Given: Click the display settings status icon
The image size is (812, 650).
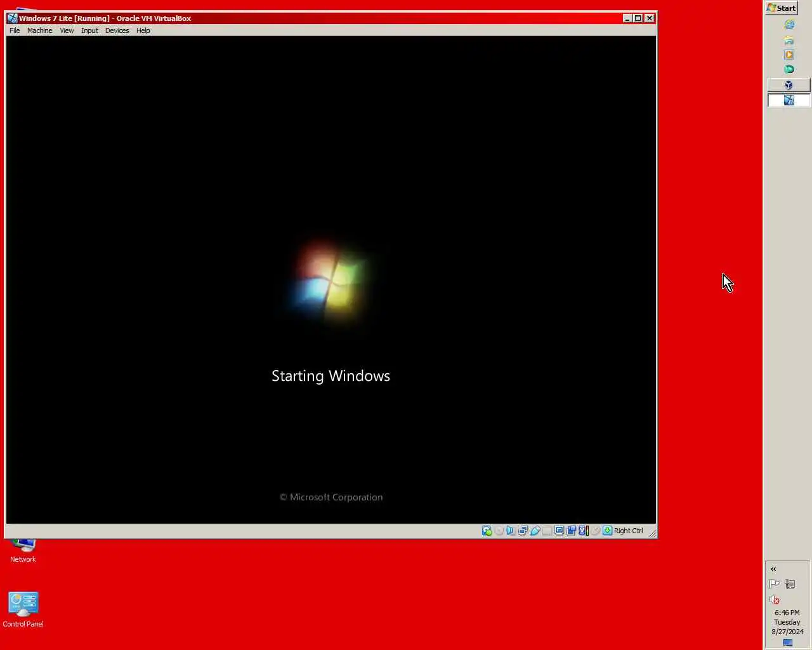Looking at the screenshot, I should (x=559, y=531).
